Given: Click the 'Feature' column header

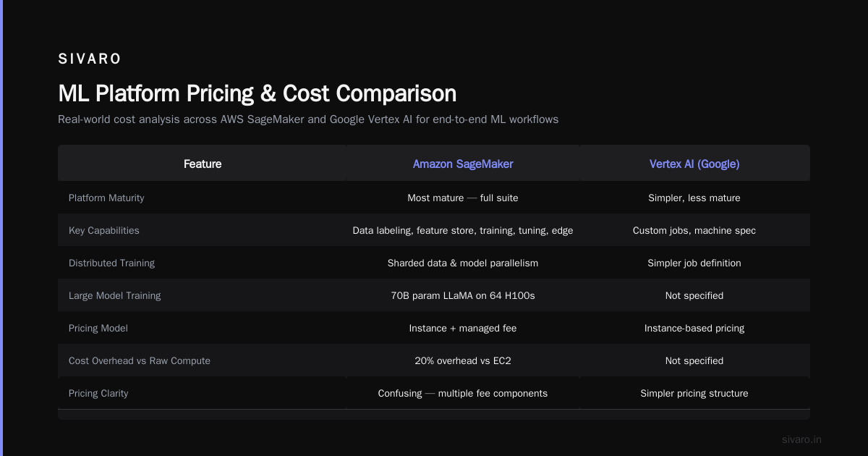Looking at the screenshot, I should tap(203, 164).
